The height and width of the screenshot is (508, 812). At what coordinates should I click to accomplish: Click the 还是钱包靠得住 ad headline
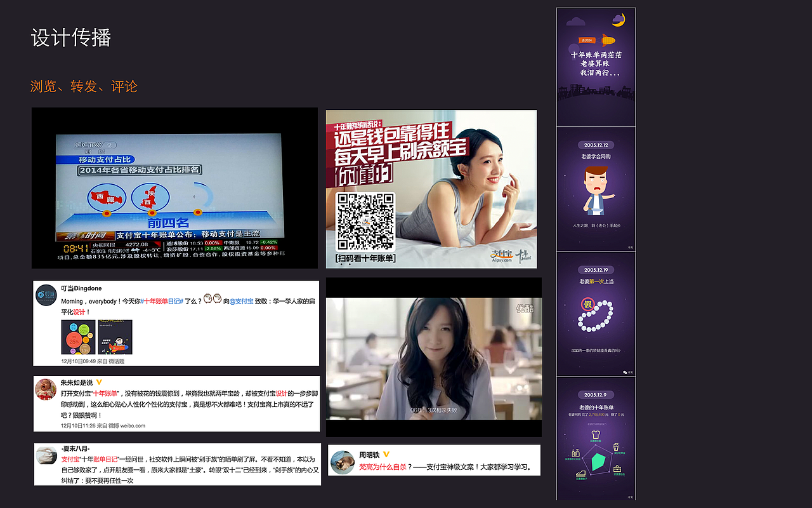pos(393,133)
